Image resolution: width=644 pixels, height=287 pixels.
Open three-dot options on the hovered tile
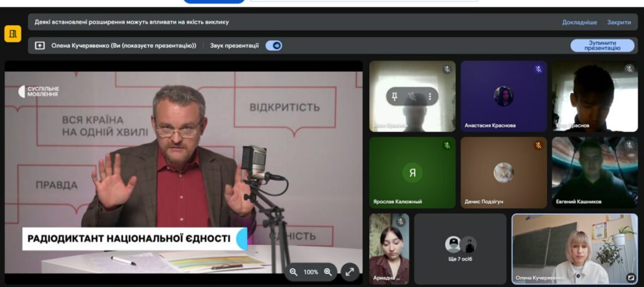(x=430, y=96)
